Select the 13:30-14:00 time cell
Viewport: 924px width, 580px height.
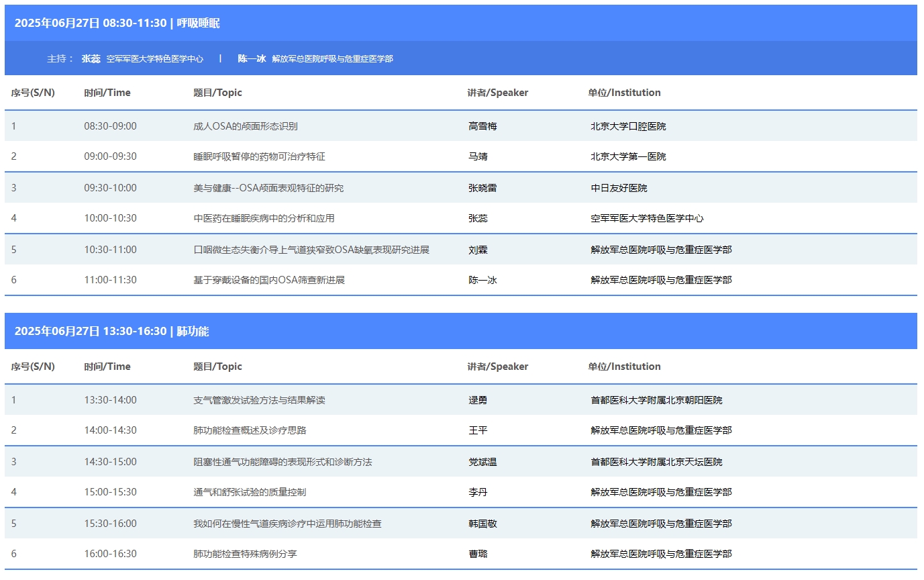click(x=110, y=400)
